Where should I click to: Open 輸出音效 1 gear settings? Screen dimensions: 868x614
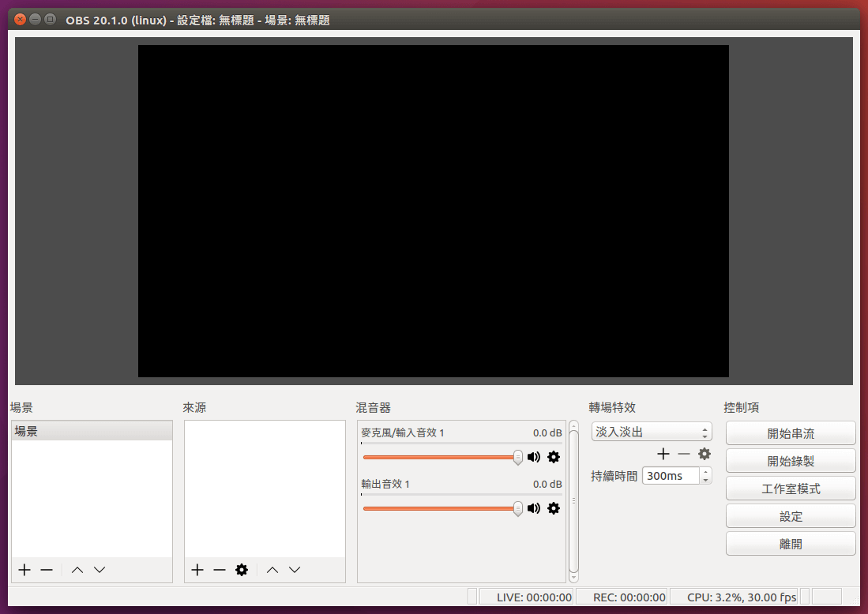coord(554,508)
